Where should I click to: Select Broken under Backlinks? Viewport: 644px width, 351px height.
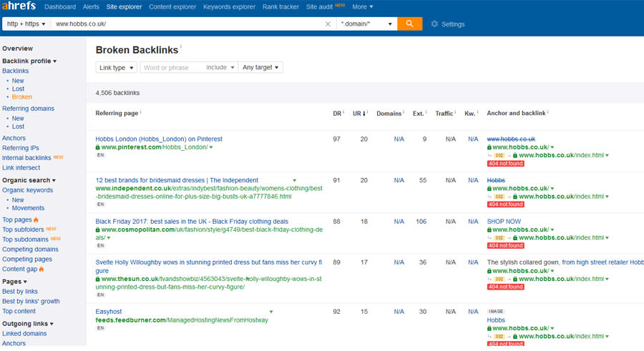pyautogui.click(x=21, y=97)
